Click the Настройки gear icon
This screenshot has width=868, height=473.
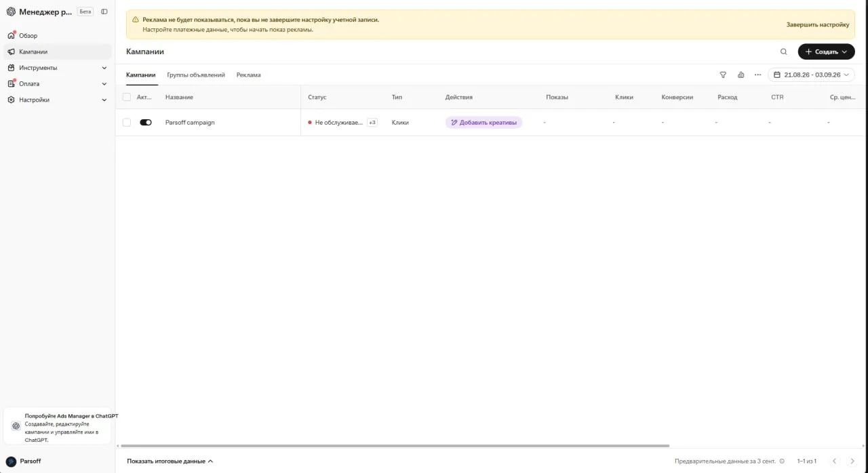click(11, 100)
